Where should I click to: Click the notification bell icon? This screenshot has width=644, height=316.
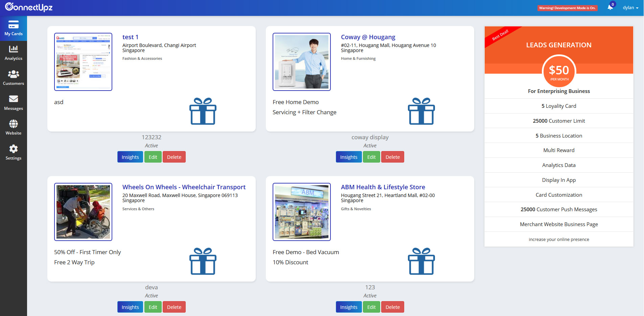(610, 7)
